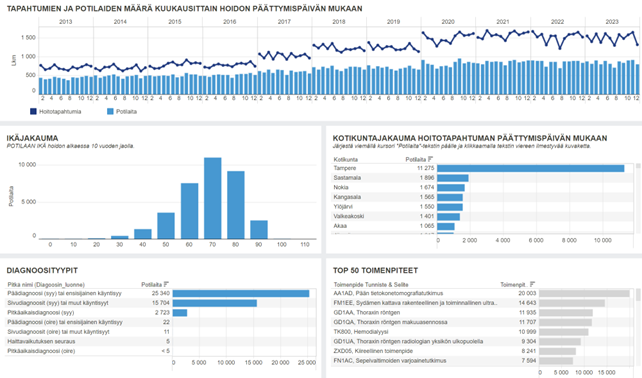642x378 pixels.
Task: Select the age 70 bar in Ikäjakauma
Action: [212, 198]
